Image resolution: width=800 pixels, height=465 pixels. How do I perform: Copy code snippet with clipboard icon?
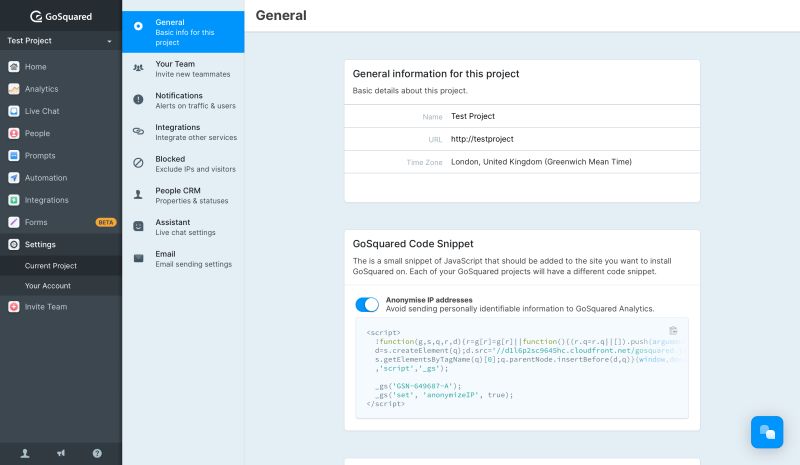[673, 331]
